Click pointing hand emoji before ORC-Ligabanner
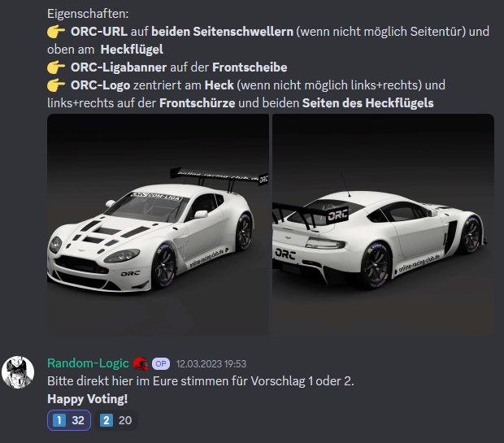 [x=56, y=67]
